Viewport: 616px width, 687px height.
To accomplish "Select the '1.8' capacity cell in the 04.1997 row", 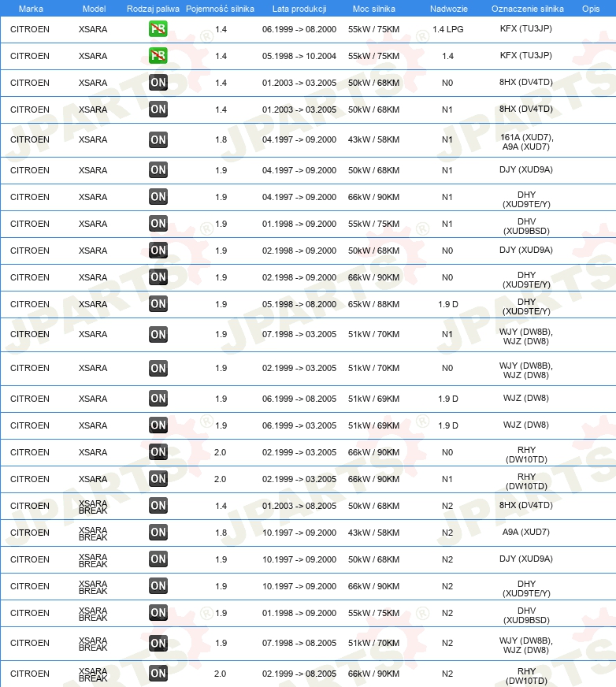I will [x=221, y=139].
